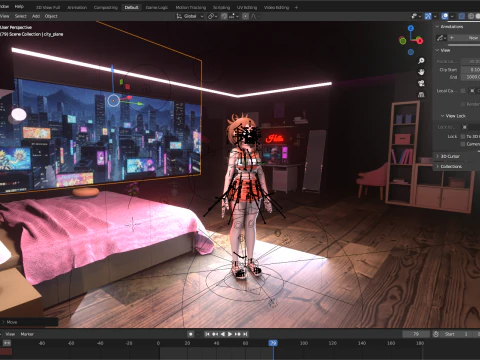Image resolution: width=480 pixels, height=360 pixels.
Task: Switch to the Scripting workspace tab
Action: (x=221, y=7)
